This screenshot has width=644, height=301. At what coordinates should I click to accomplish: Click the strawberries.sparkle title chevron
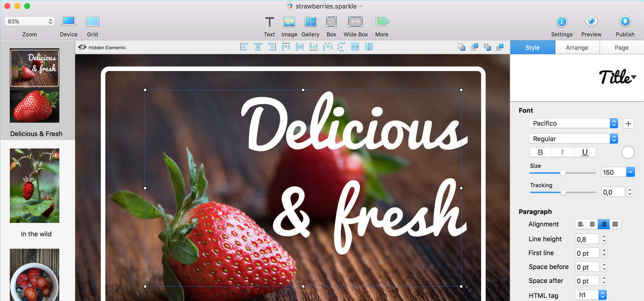[361, 6]
